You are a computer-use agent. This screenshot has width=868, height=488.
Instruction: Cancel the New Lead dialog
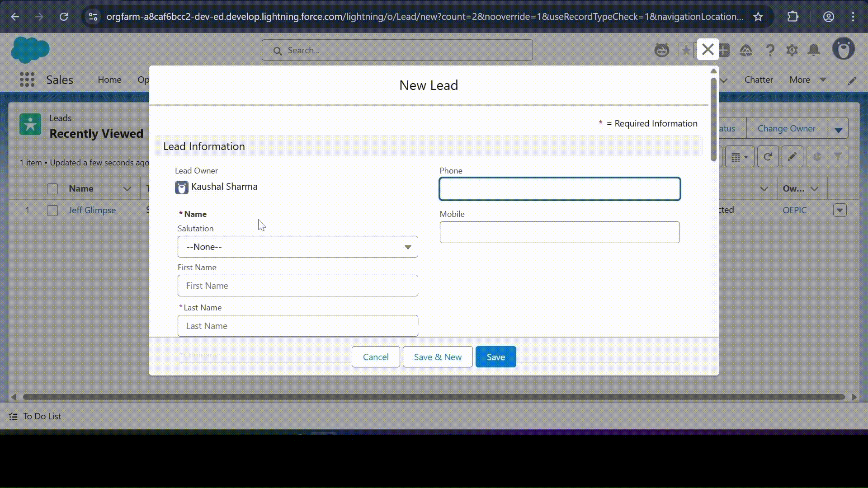375,357
